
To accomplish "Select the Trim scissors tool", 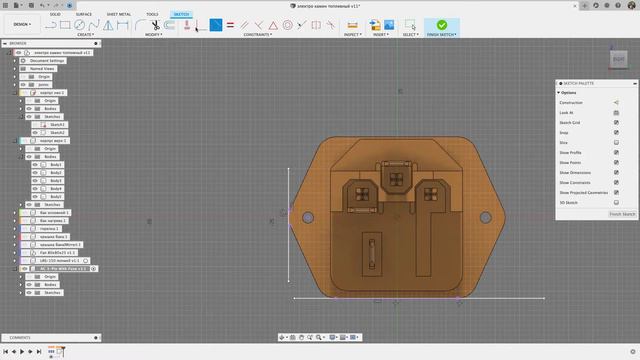I will click(156, 25).
